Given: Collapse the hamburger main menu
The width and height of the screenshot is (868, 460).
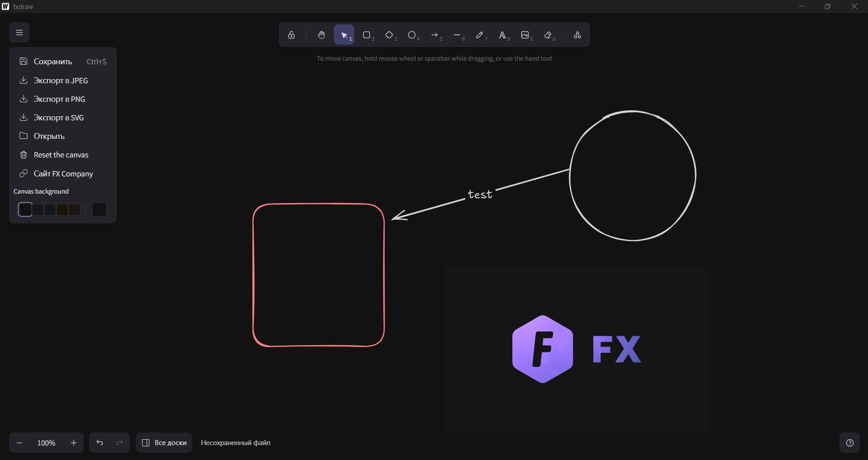Looking at the screenshot, I should pos(19,33).
